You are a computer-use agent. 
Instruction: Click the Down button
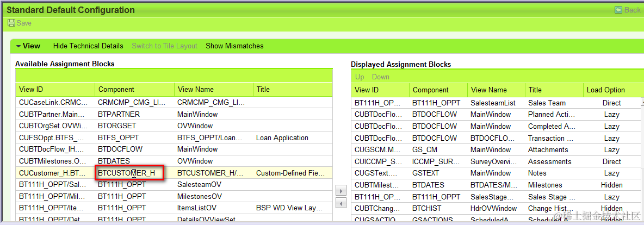click(381, 77)
